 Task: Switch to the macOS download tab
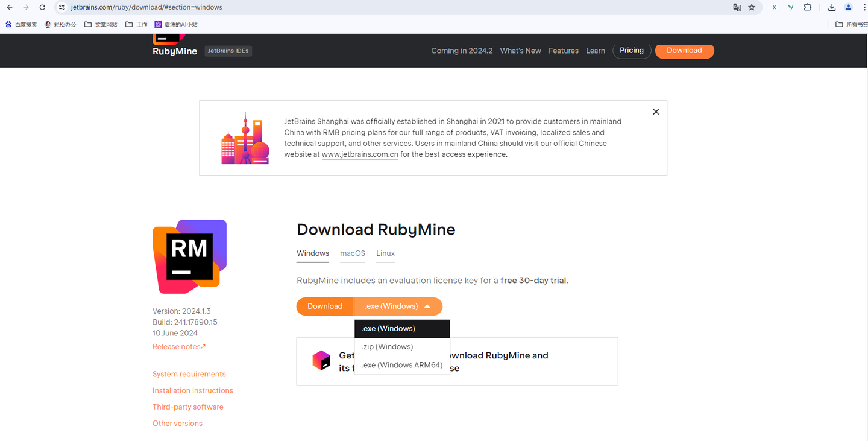[x=352, y=253]
